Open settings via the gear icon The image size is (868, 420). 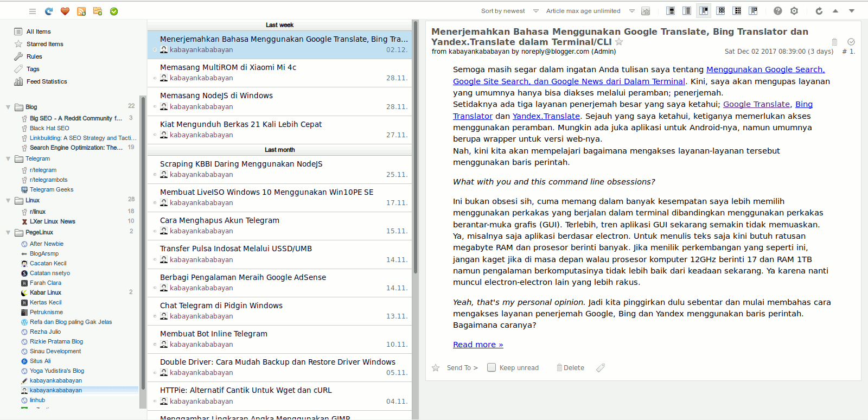point(794,11)
